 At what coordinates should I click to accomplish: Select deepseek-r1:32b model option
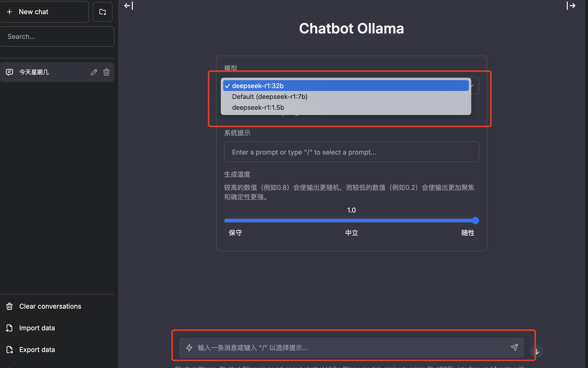(x=346, y=86)
